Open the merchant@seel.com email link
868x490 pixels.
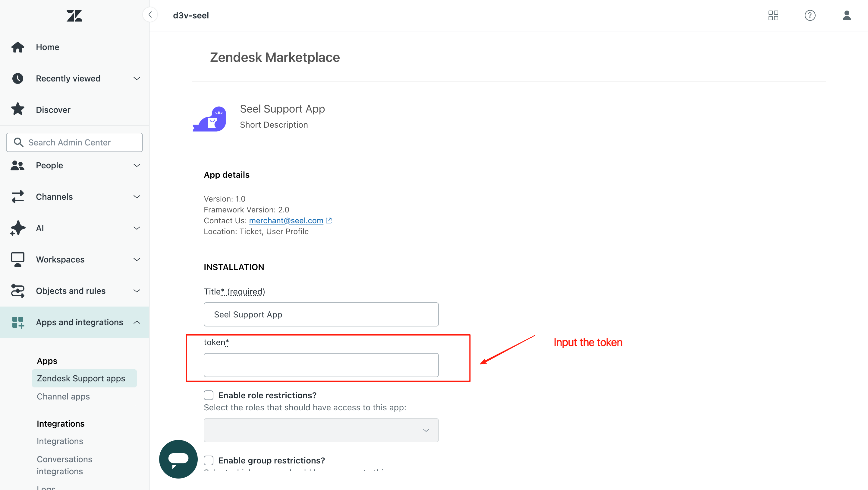(286, 221)
